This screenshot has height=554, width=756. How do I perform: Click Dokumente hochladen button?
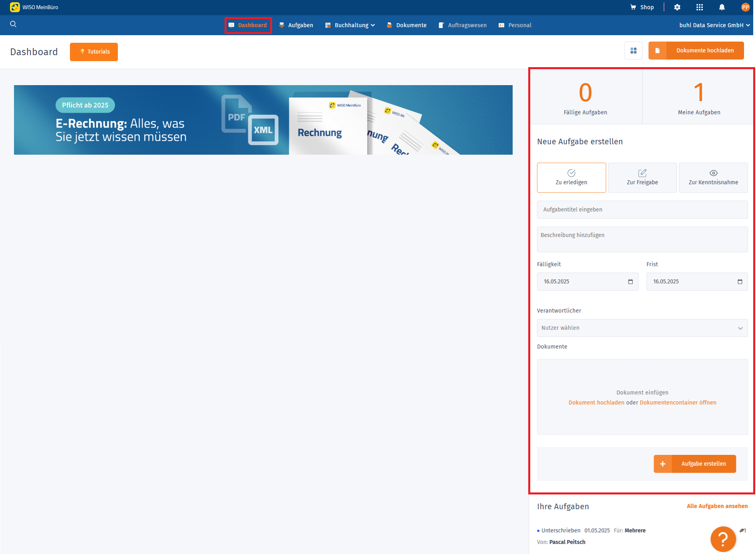coord(696,50)
